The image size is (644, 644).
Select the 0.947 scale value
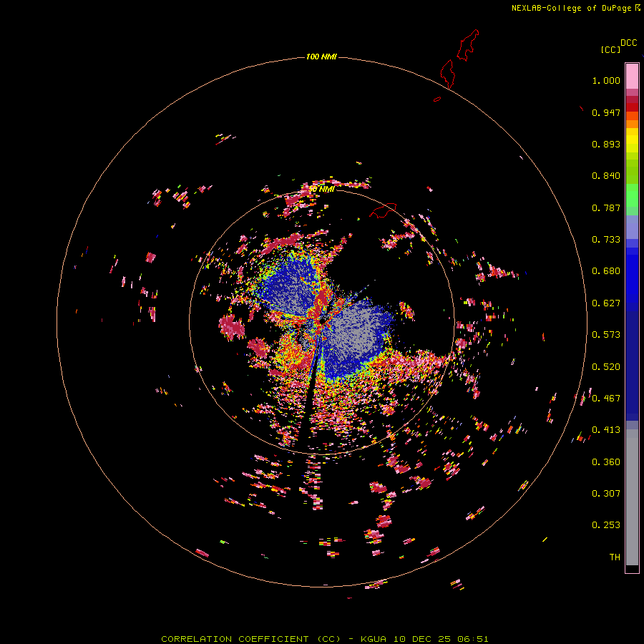point(606,112)
